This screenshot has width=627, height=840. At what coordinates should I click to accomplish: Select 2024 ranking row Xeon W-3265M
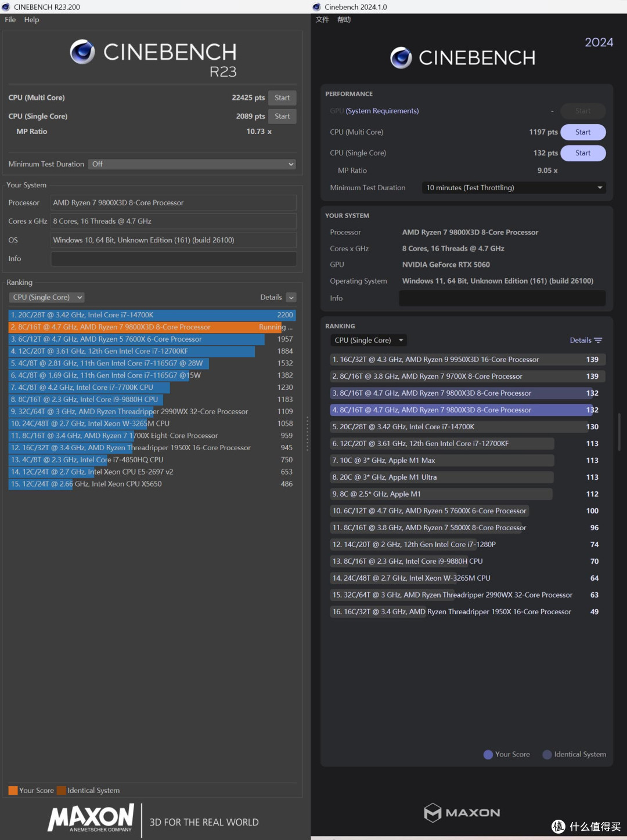467,578
